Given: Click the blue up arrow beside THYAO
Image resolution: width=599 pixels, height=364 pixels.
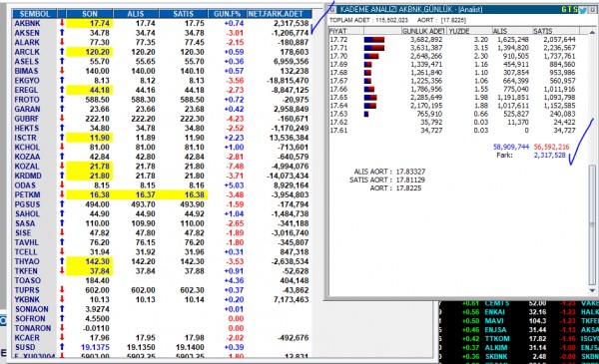Looking at the screenshot, I should [x=62, y=261].
